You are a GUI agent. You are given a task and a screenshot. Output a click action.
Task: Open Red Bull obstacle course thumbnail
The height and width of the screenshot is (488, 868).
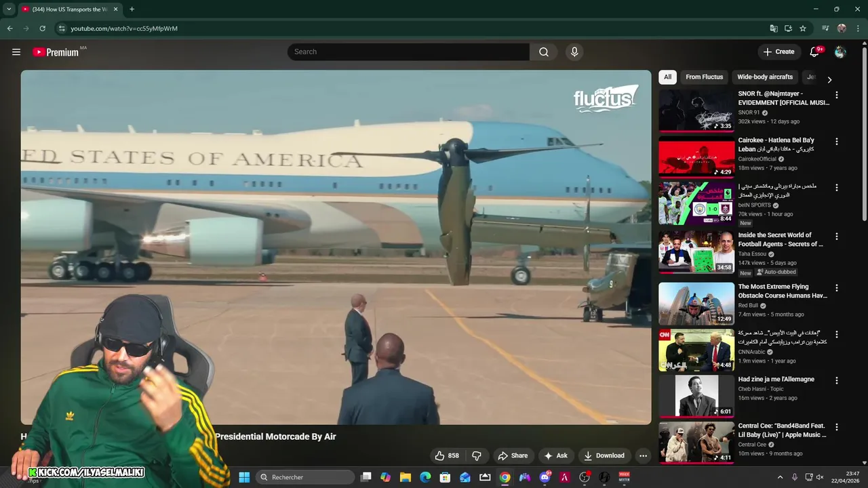click(696, 304)
